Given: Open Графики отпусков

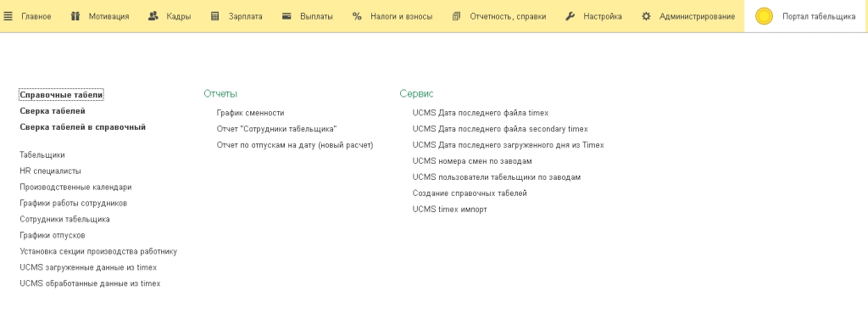Looking at the screenshot, I should pyautogui.click(x=53, y=235).
